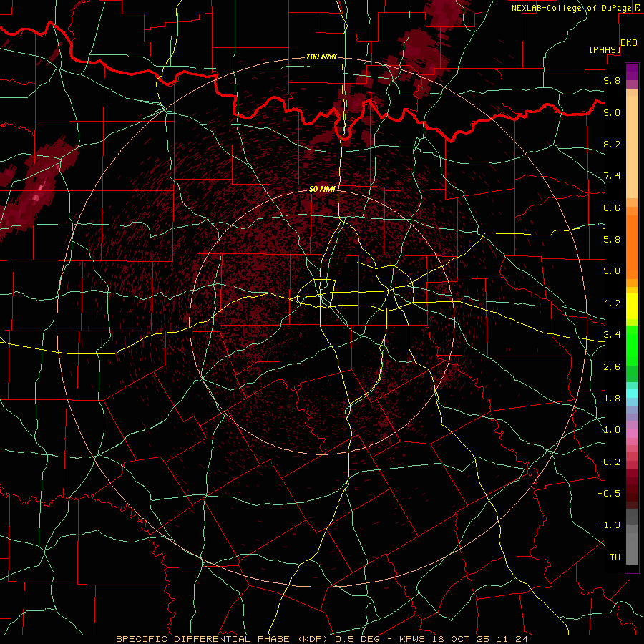The image size is (644, 644).
Task: Click the 5.8 value on color scale
Action: click(x=612, y=240)
